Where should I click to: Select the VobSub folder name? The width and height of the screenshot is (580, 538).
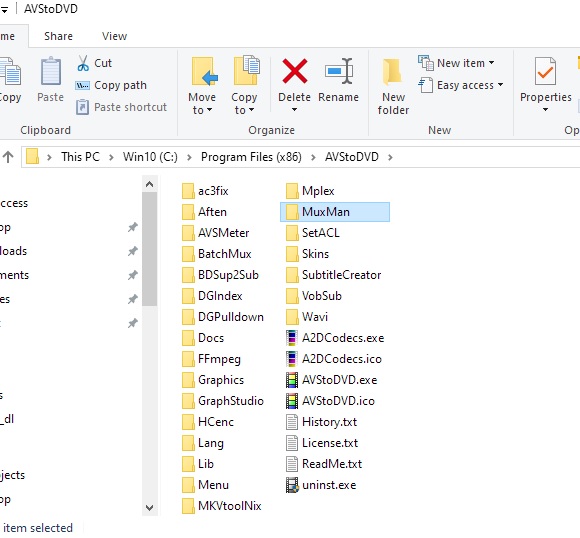pyautogui.click(x=322, y=296)
